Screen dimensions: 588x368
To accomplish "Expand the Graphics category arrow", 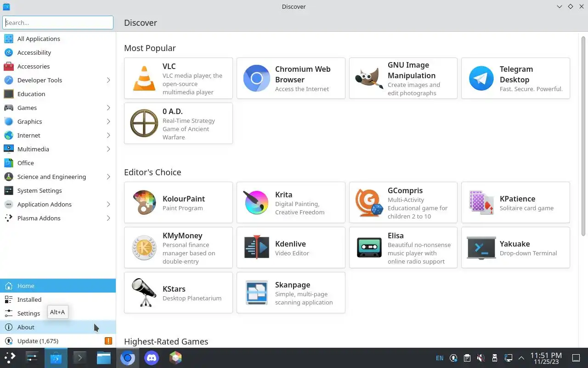I will pyautogui.click(x=108, y=121).
